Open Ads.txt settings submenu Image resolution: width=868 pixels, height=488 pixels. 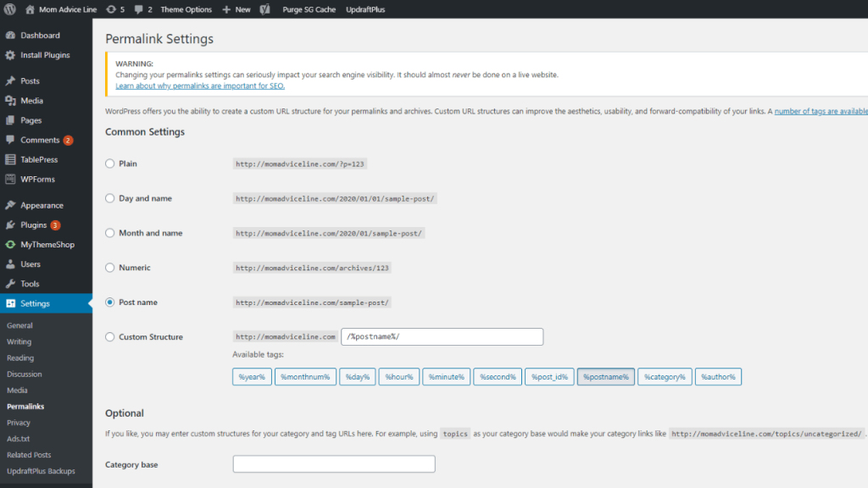click(19, 439)
